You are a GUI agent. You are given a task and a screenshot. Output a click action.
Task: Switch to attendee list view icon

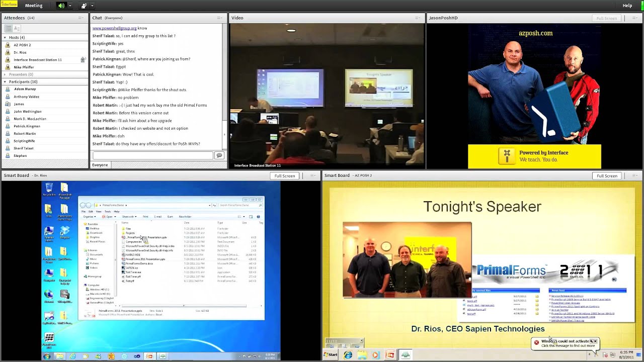point(9,28)
